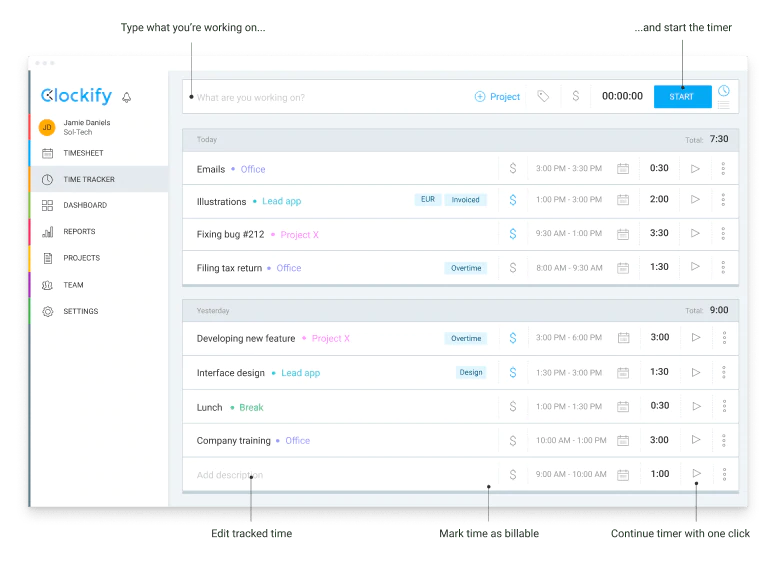The width and height of the screenshot is (778, 562).
Task: Open more options for Fixing bug #212
Action: pos(723,233)
